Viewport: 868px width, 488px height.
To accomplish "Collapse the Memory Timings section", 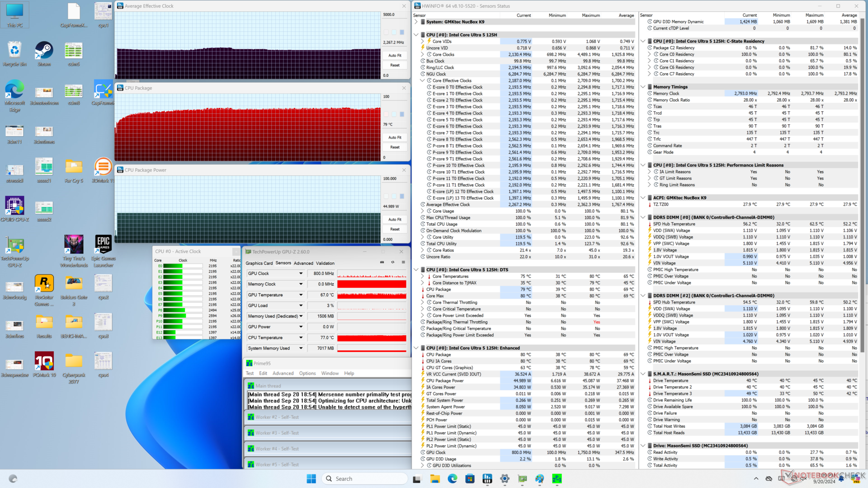I will (643, 87).
